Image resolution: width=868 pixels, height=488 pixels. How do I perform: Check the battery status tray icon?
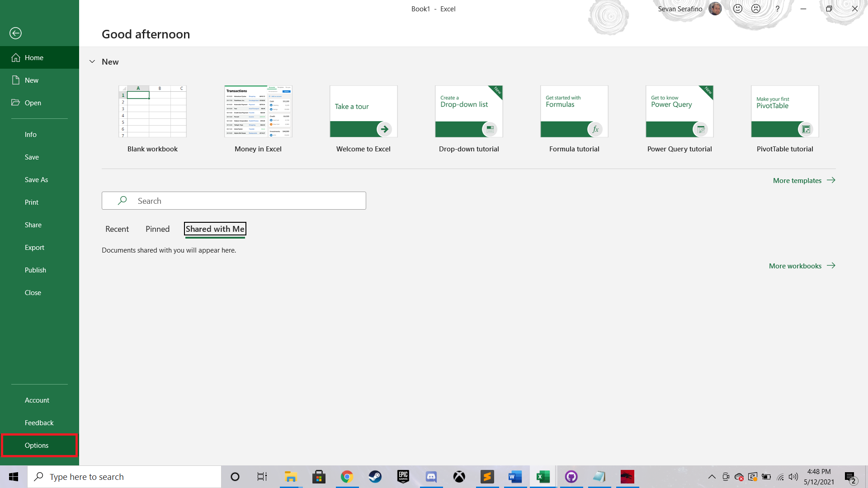pyautogui.click(x=766, y=477)
